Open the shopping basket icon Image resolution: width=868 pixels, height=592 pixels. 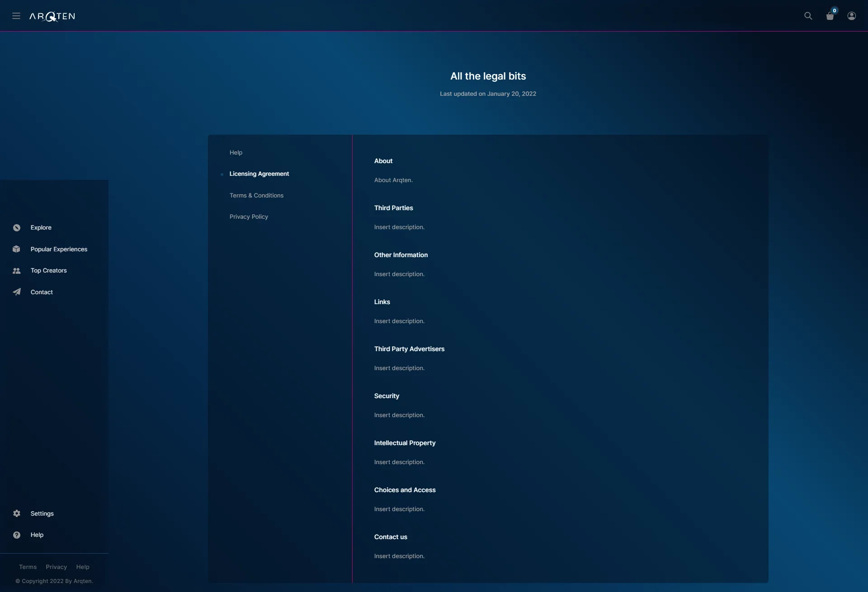[830, 16]
